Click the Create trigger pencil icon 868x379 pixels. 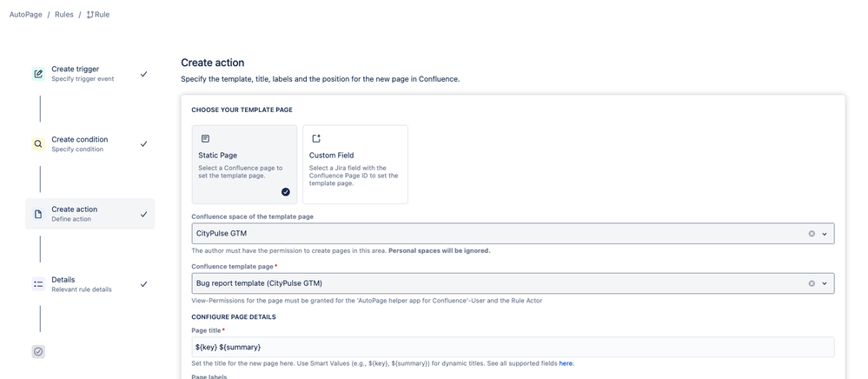click(38, 74)
